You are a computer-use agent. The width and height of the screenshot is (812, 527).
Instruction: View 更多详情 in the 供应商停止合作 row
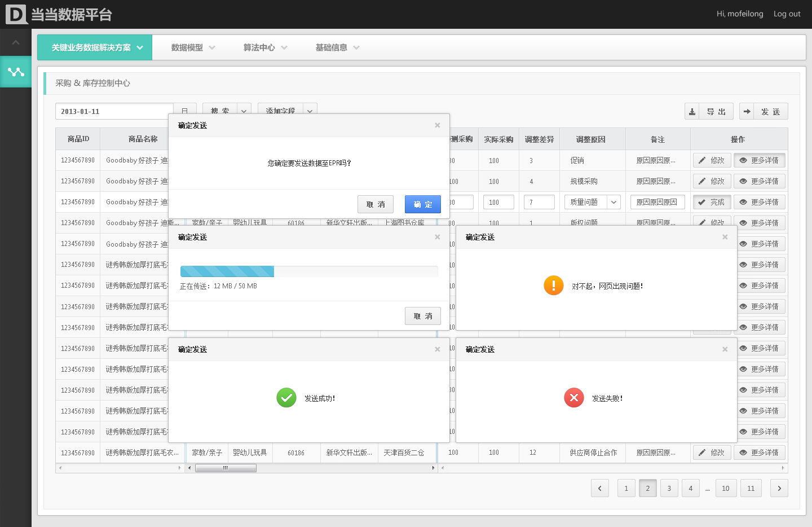tap(760, 453)
